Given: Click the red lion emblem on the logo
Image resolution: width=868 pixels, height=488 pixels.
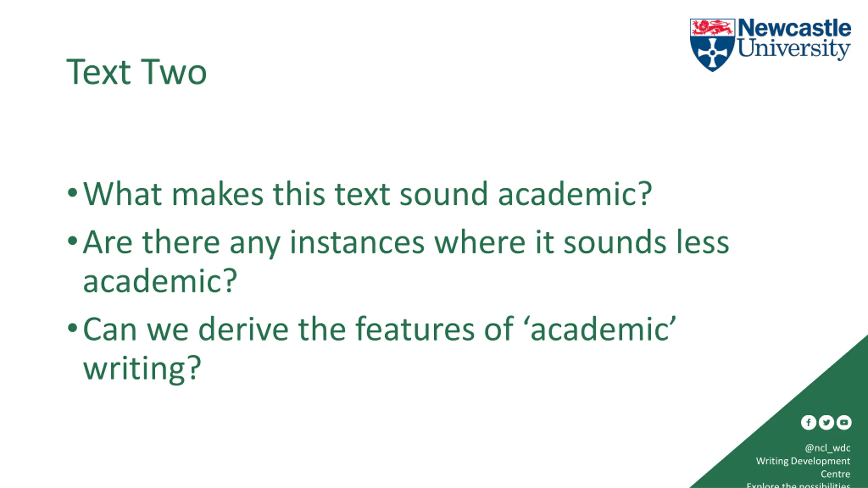Looking at the screenshot, I should point(712,27).
